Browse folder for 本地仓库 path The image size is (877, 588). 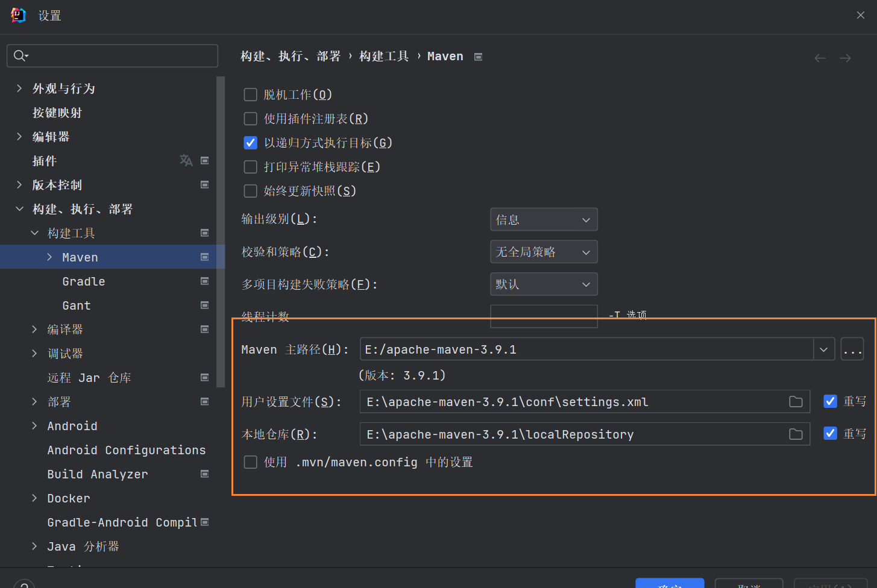click(x=796, y=434)
